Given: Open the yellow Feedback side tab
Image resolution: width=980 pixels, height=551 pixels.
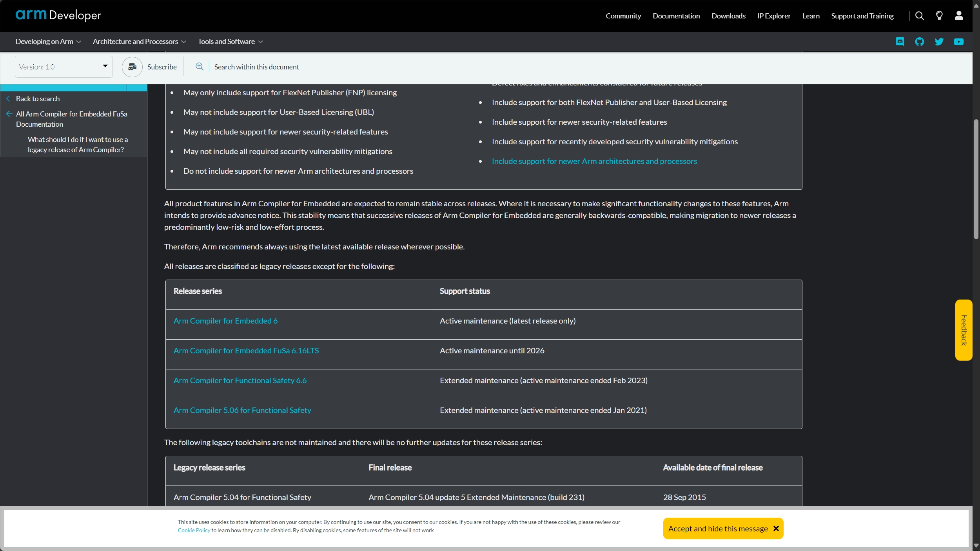Looking at the screenshot, I should click(963, 330).
